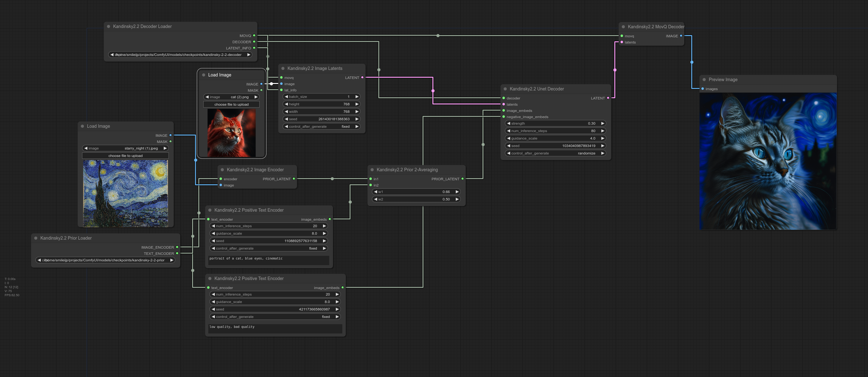The height and width of the screenshot is (377, 868).
Task: Click the MOVQ output socket on Decoder Loader
Action: point(254,35)
